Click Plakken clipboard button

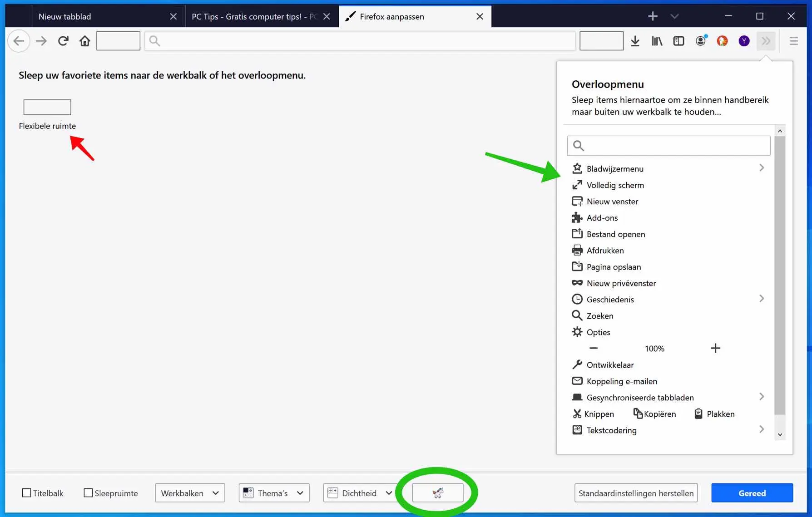coord(714,414)
